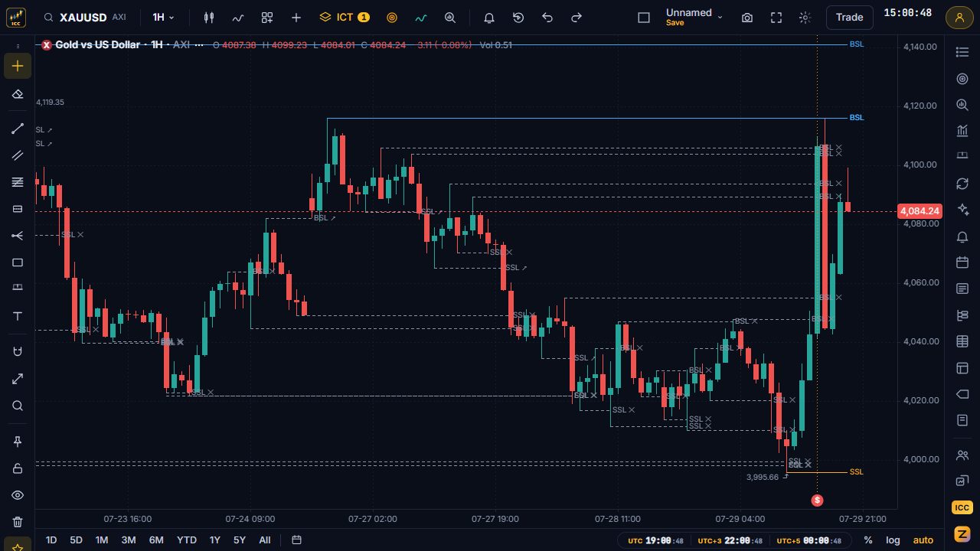Select the YTD range tab
980x551 pixels.
187,540
